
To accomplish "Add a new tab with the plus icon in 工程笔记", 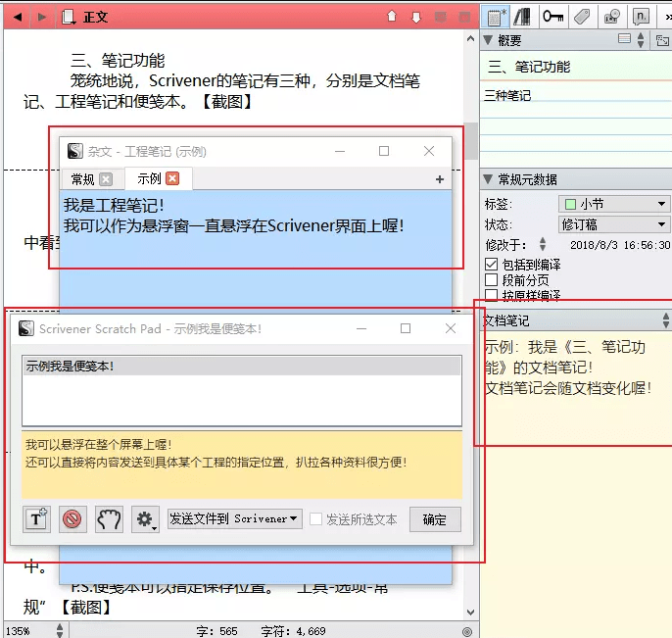I will (x=439, y=179).
